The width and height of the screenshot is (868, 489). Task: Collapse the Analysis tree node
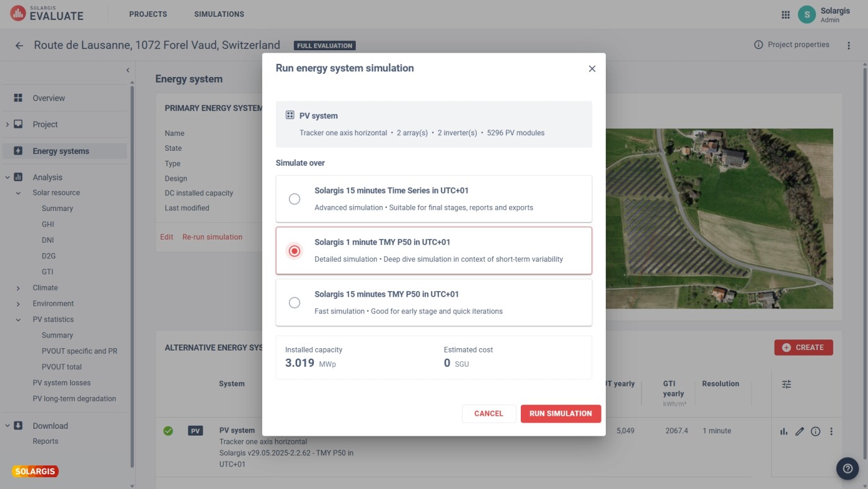[7, 177]
